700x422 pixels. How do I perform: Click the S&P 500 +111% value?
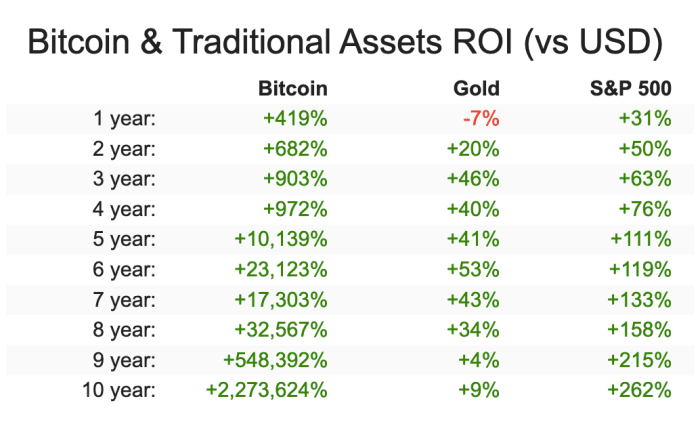[643, 239]
